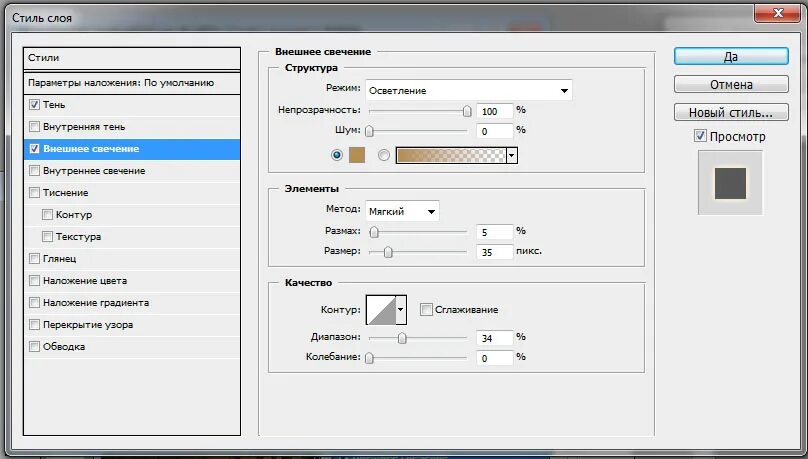This screenshot has width=808, height=459.
Task: Focus the Размер value field
Action: [495, 252]
